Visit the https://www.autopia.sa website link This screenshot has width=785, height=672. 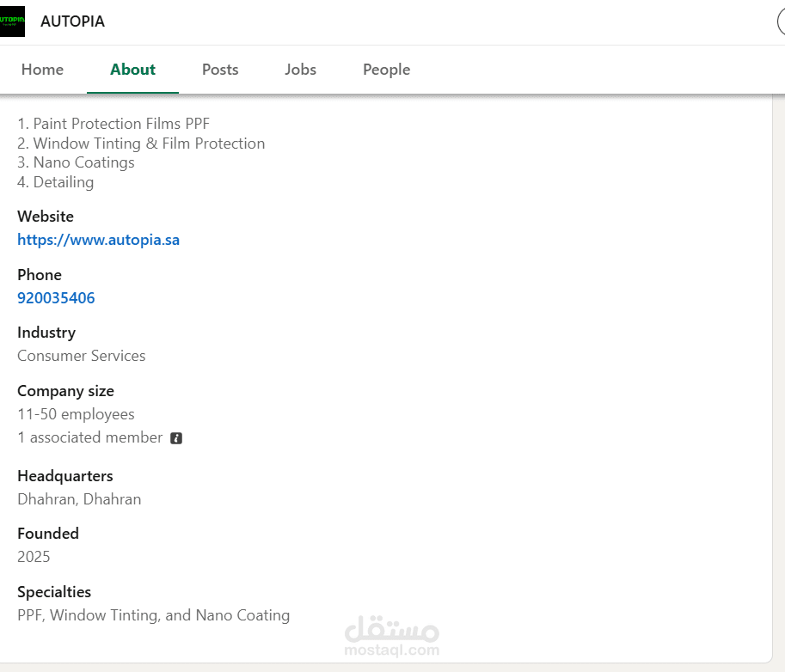pos(98,240)
